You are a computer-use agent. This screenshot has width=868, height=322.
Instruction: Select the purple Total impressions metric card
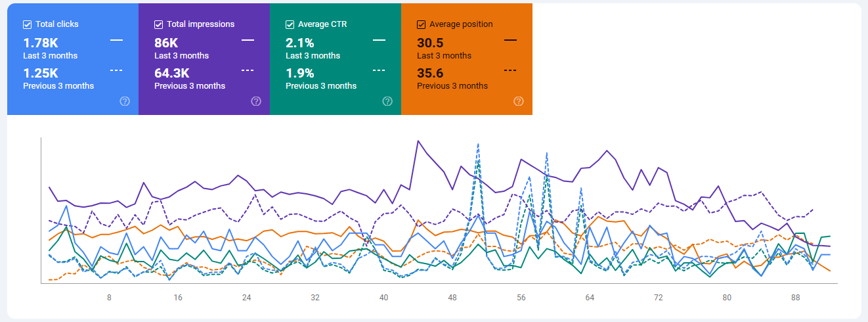[x=204, y=59]
